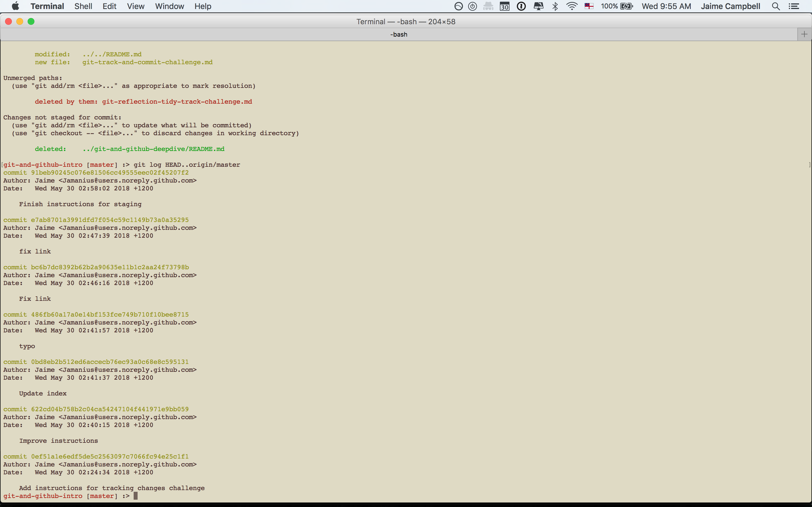812x507 pixels.
Task: Select the -bash tab
Action: (399, 34)
